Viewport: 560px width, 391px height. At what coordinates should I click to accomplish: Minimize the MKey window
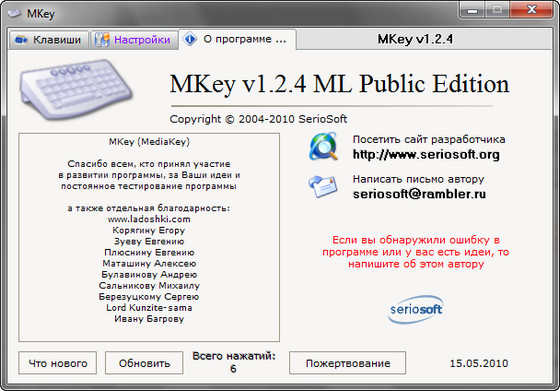[472, 10]
